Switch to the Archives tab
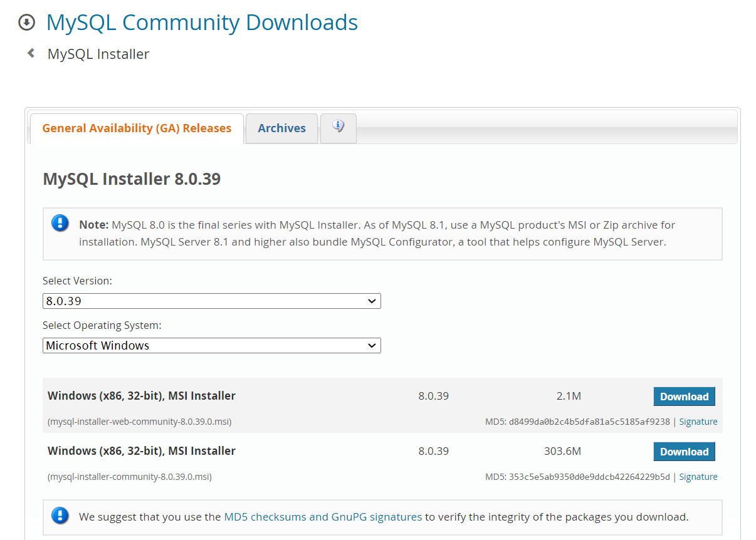This screenshot has width=756, height=540. (281, 128)
